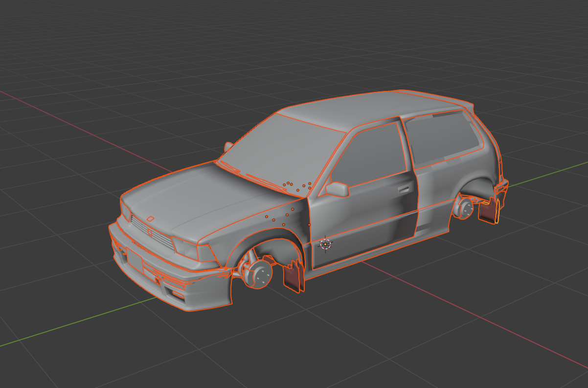Viewport: 588px width, 388px height.
Task: Select the front wheel brake disc hub
Action: point(260,275)
